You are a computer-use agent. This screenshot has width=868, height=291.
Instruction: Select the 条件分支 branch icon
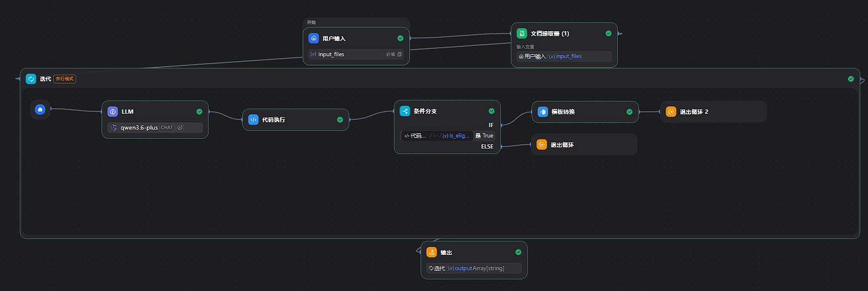point(404,111)
